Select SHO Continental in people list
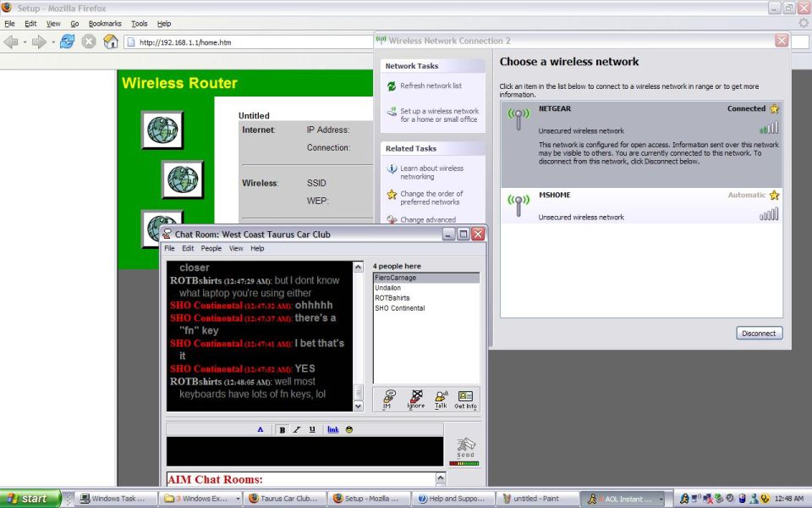 426,308
